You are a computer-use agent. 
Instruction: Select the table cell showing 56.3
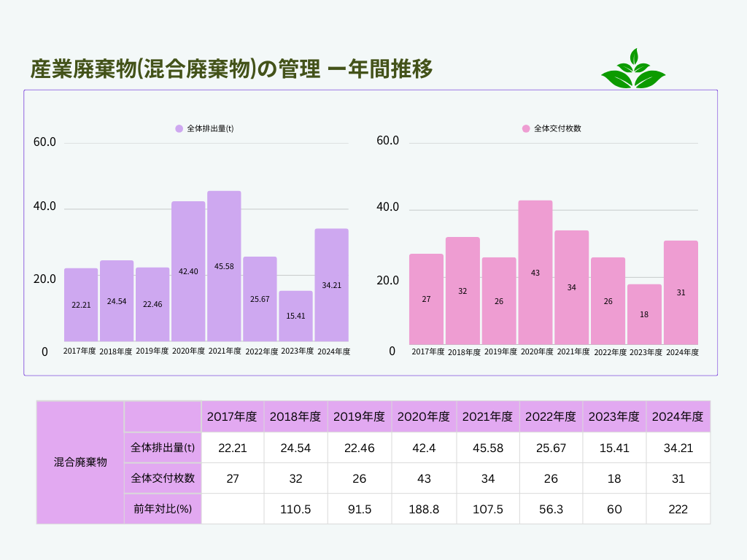click(551, 509)
